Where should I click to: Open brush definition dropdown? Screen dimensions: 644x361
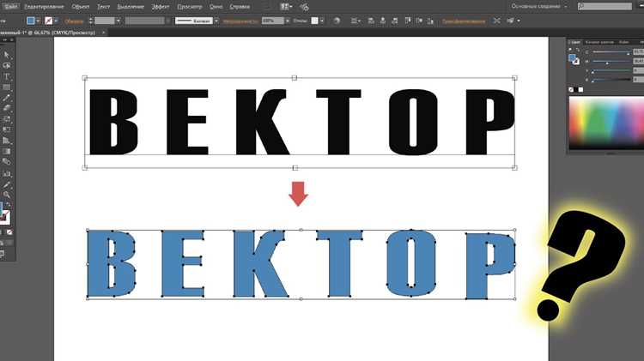coord(216,21)
